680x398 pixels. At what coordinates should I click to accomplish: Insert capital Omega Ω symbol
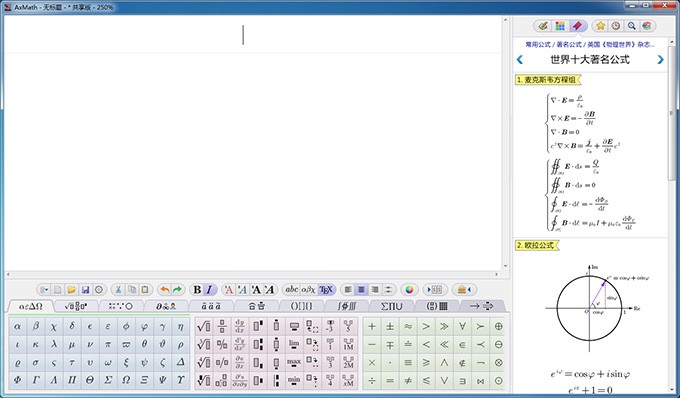click(x=126, y=380)
